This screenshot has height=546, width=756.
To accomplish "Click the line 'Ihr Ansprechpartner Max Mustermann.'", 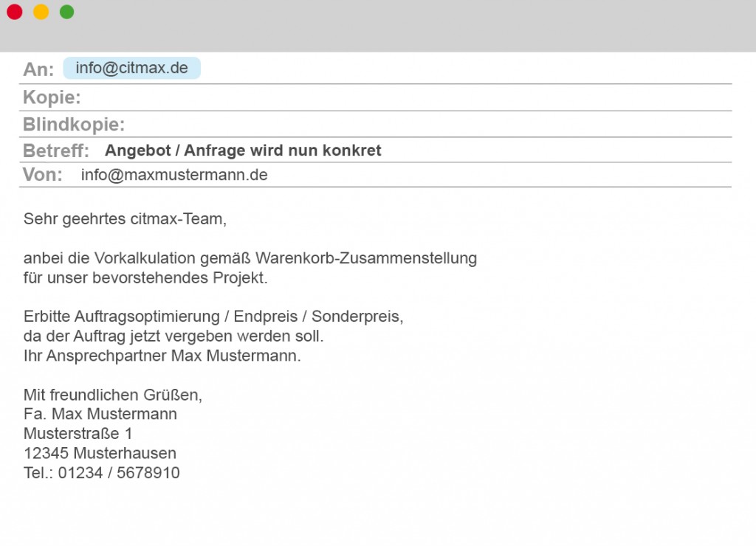I will coord(162,356).
